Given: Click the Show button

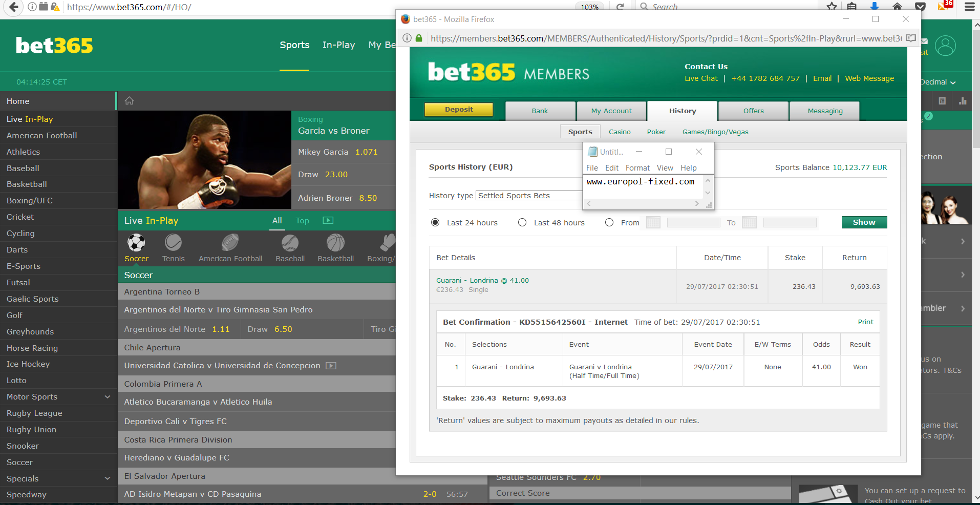Looking at the screenshot, I should pyautogui.click(x=864, y=222).
